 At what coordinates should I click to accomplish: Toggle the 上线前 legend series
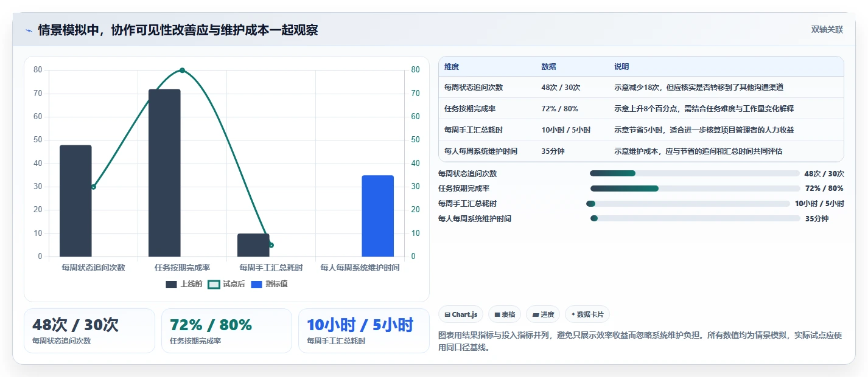click(184, 284)
